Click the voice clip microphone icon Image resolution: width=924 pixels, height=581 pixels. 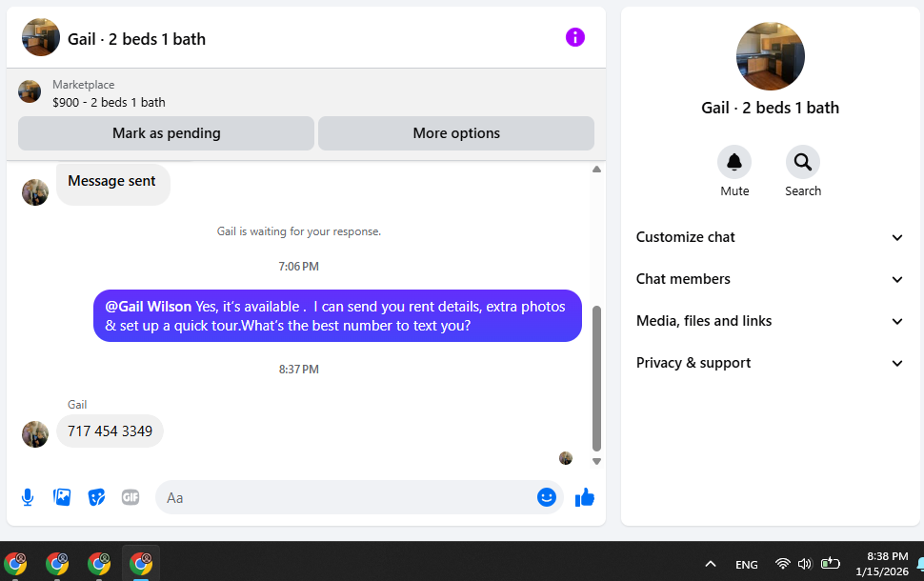click(x=28, y=497)
